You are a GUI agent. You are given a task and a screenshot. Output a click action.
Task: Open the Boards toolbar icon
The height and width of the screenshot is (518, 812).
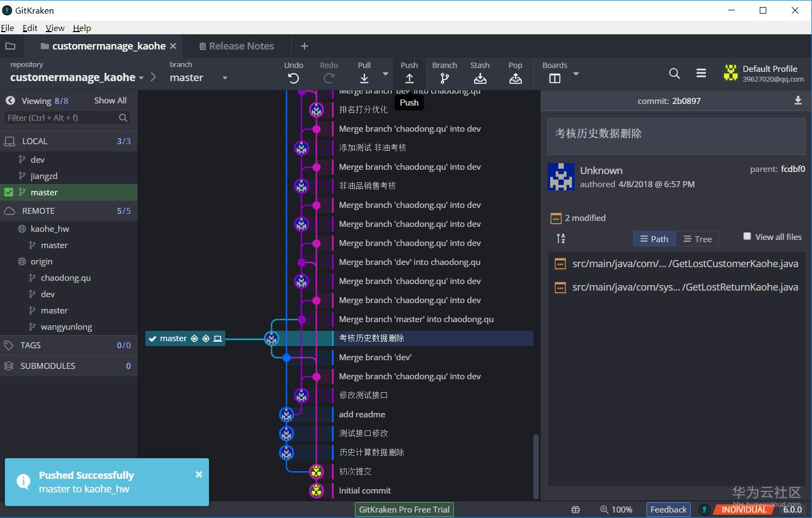[555, 78]
